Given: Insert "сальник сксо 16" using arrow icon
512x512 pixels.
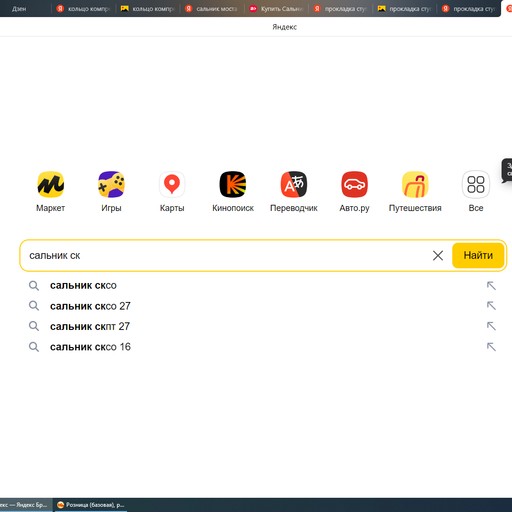Looking at the screenshot, I should 491,347.
